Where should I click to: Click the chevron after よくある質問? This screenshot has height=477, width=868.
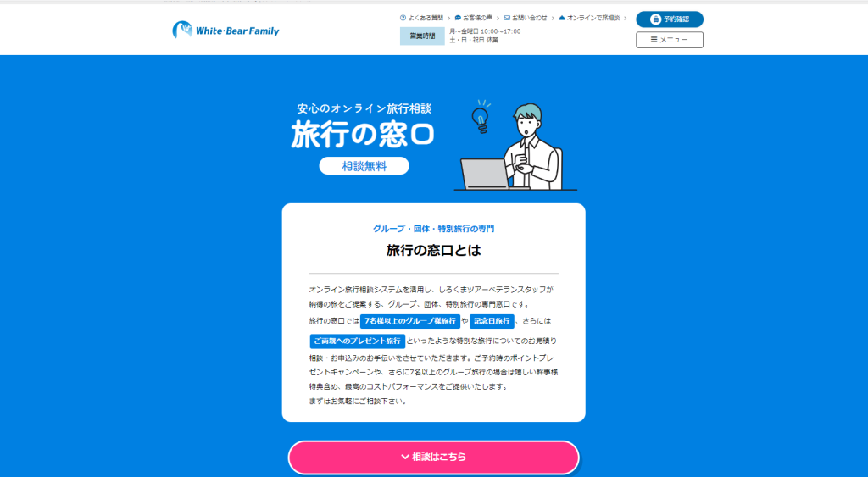(449, 19)
